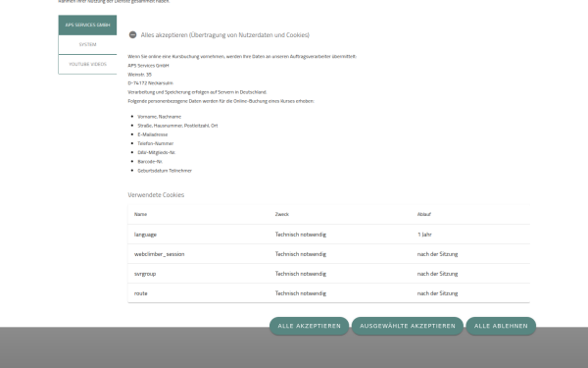Click 'Technisch notwendig' in the language row

click(x=301, y=235)
